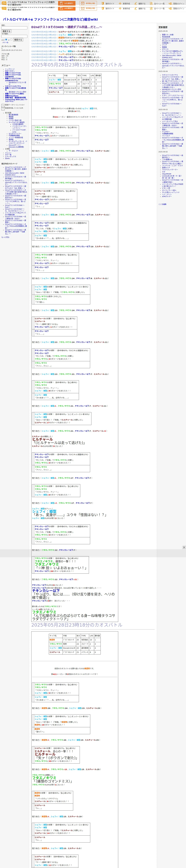Image resolution: width=186 pixels, height=868 pixels.
Task: Open テストボックス link
Action: 10,157
